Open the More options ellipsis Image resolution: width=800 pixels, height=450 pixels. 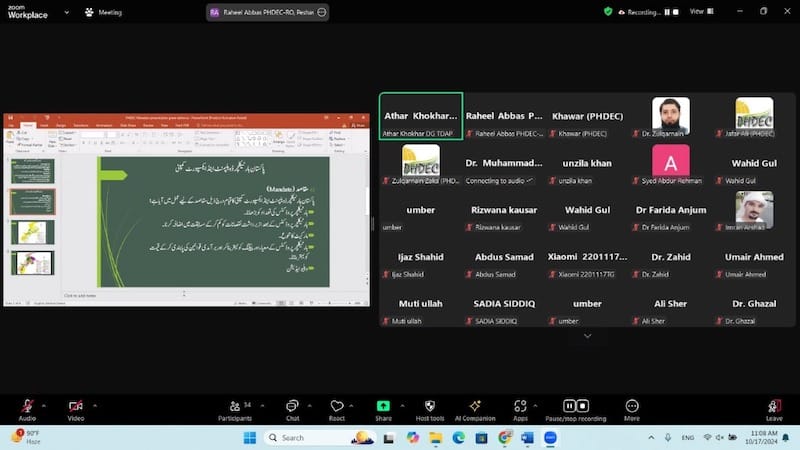coord(632,406)
